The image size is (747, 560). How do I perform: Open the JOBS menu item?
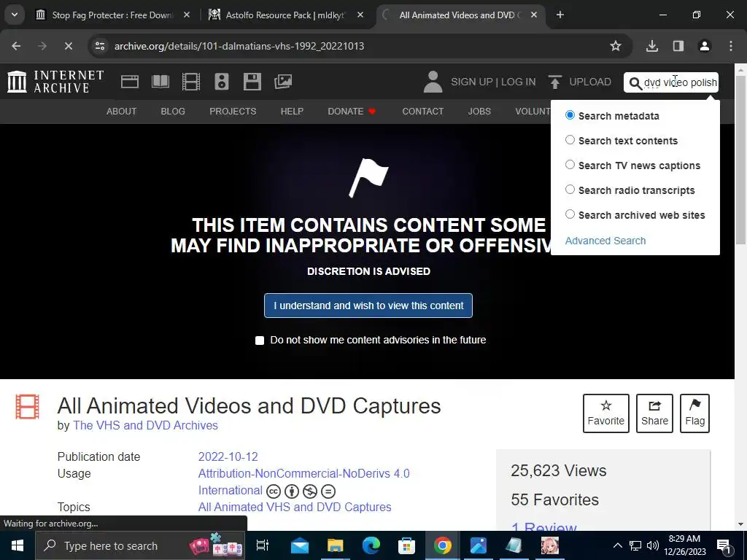tap(479, 112)
